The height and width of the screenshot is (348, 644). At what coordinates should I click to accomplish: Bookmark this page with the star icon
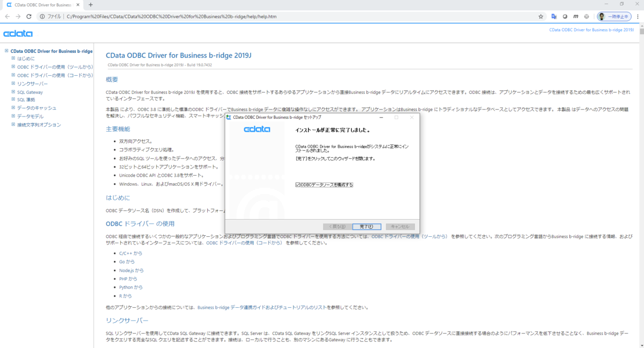click(x=541, y=17)
